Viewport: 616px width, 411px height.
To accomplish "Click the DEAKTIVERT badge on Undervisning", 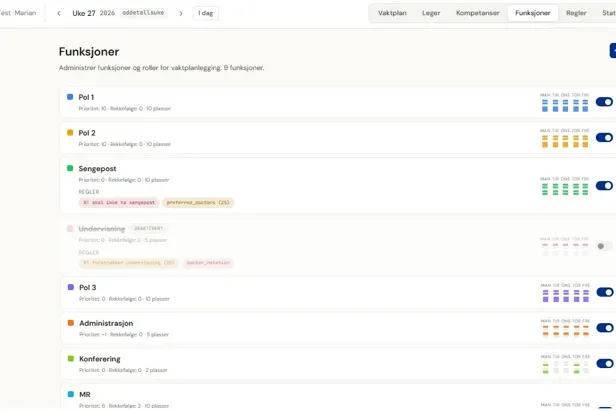I will tap(148, 228).
